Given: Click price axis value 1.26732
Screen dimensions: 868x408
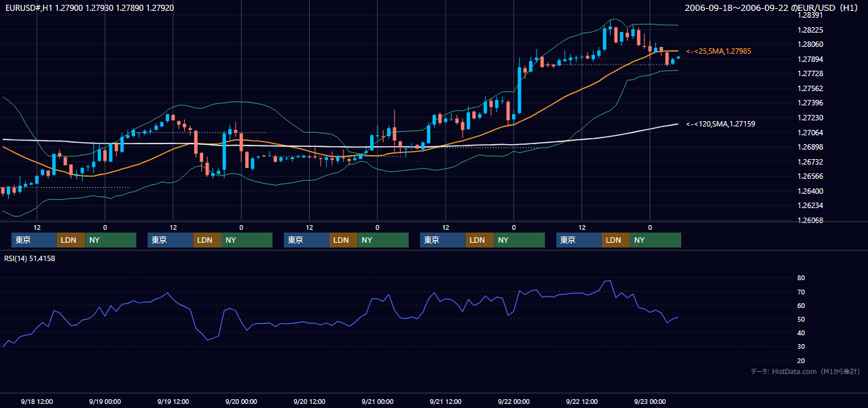Looking at the screenshot, I should [810, 162].
